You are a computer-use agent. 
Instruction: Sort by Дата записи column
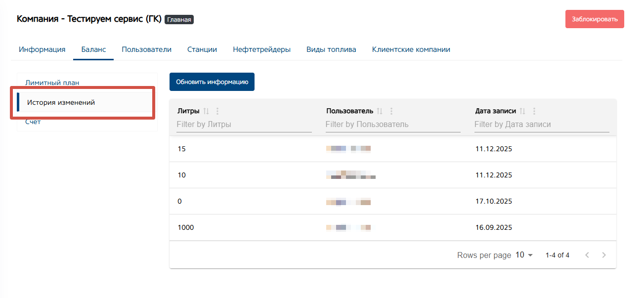point(522,111)
